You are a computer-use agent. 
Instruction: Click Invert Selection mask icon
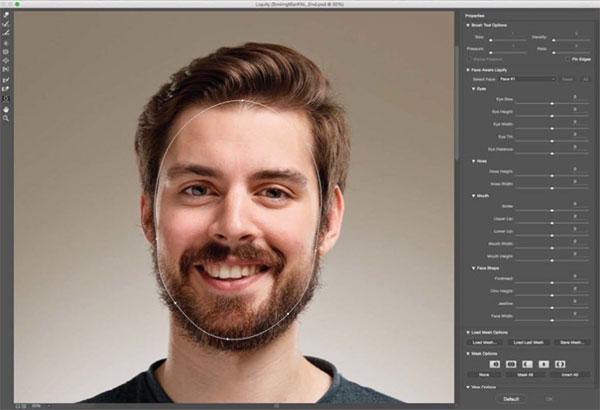pos(560,364)
